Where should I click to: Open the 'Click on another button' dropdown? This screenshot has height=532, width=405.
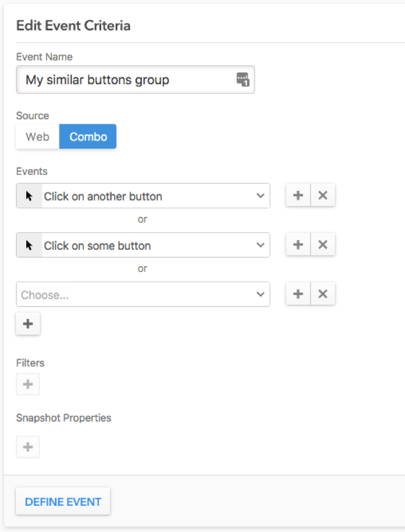143,196
